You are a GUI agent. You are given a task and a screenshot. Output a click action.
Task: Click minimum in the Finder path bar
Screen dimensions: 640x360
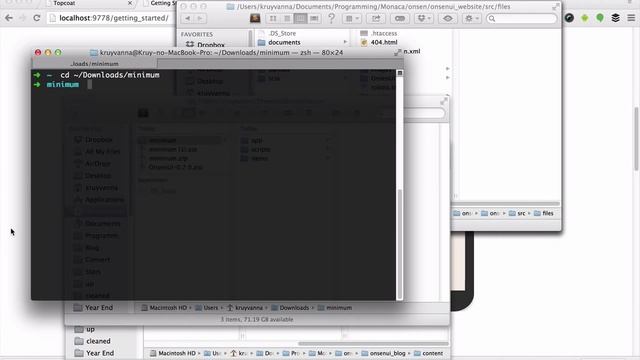(335, 308)
